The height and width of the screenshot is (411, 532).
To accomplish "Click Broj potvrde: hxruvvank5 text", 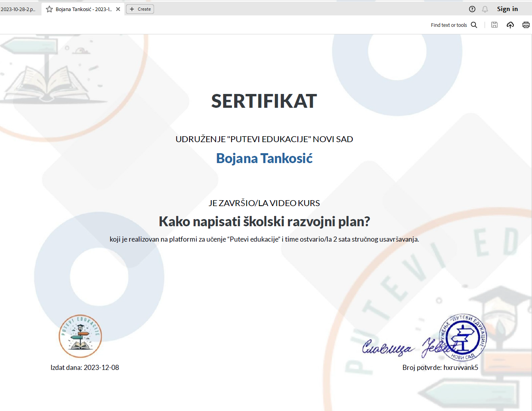I will pos(440,368).
